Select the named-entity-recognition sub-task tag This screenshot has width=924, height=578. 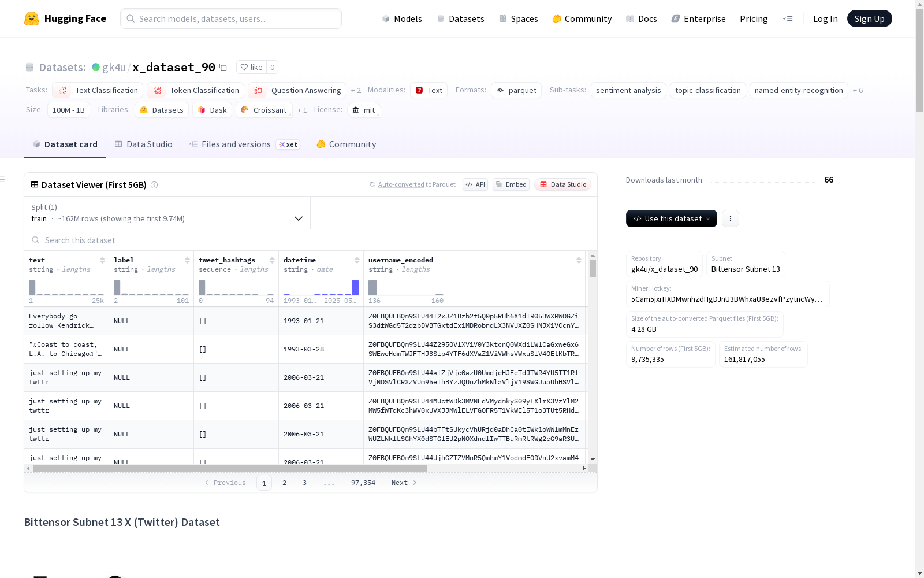click(799, 90)
